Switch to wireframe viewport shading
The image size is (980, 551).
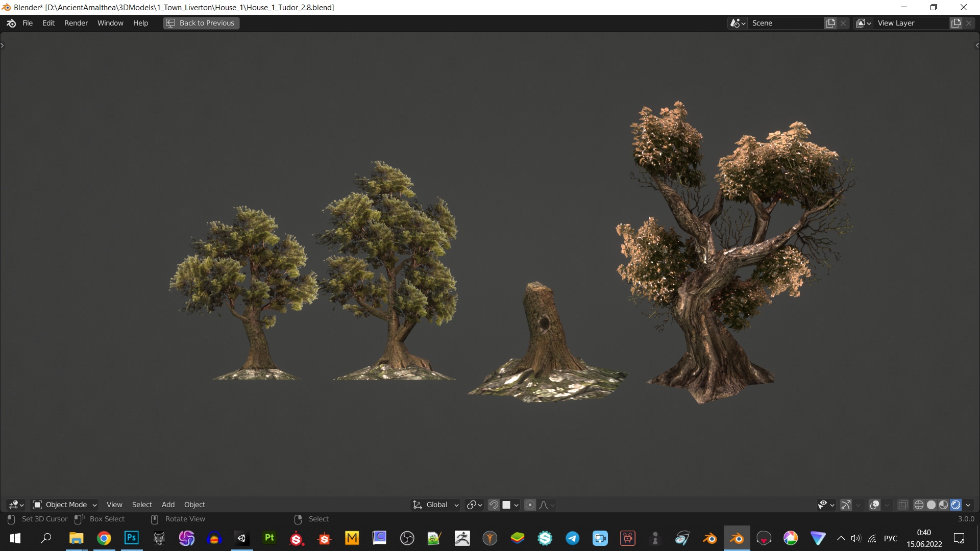pos(919,505)
